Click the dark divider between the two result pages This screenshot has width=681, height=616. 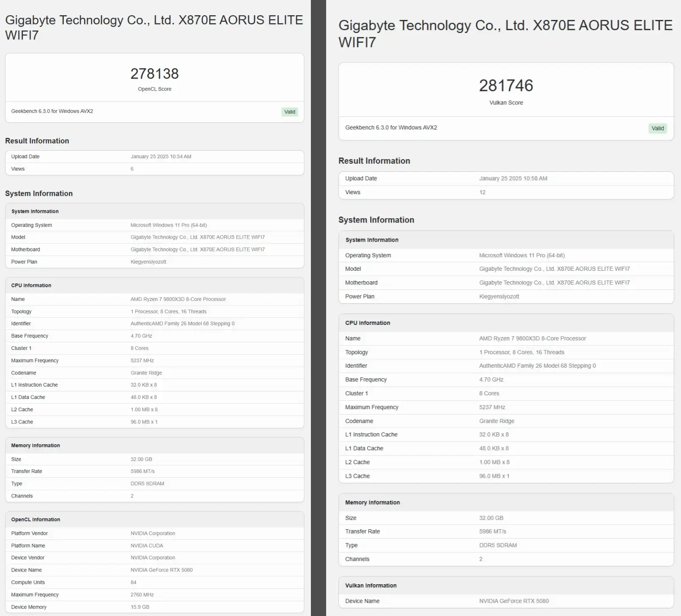point(318,308)
